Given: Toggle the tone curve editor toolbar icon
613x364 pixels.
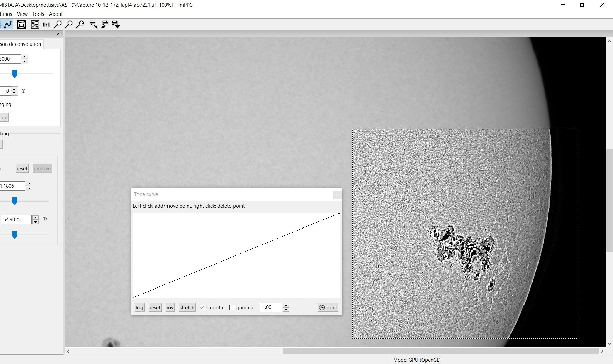Looking at the screenshot, I should tap(8, 24).
